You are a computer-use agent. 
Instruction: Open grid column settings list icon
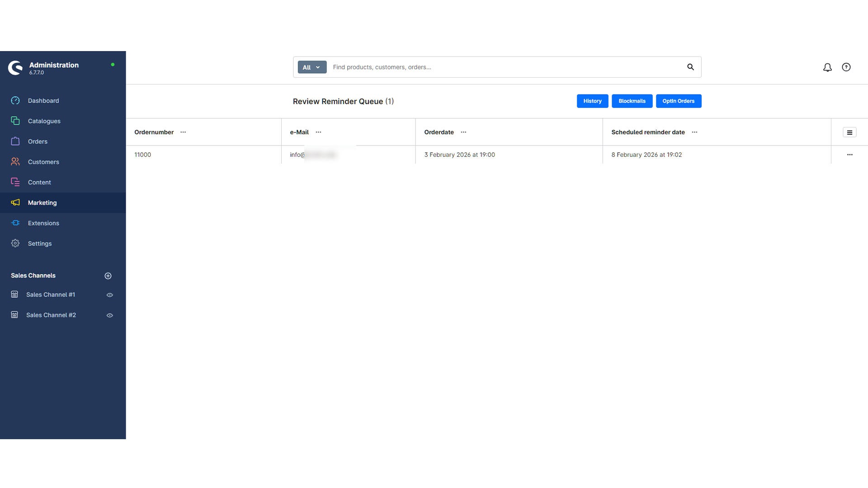[x=849, y=132]
